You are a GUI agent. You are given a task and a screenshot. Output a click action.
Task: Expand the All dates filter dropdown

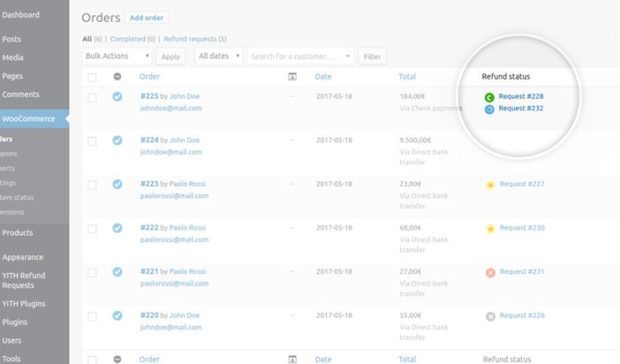218,56
